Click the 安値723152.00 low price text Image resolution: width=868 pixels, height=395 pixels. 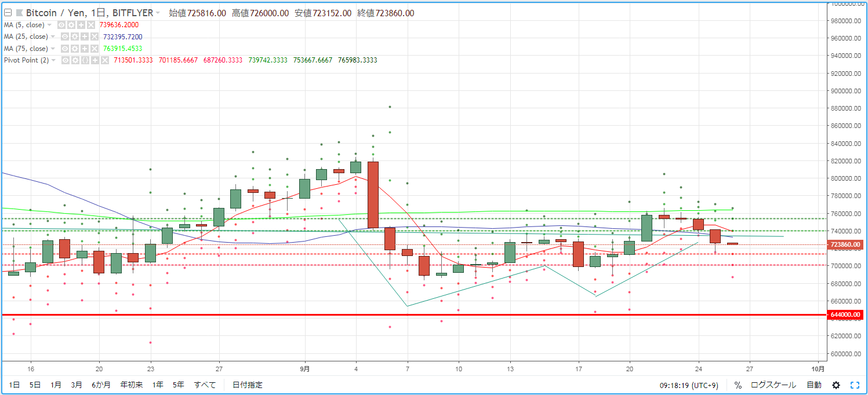point(323,13)
